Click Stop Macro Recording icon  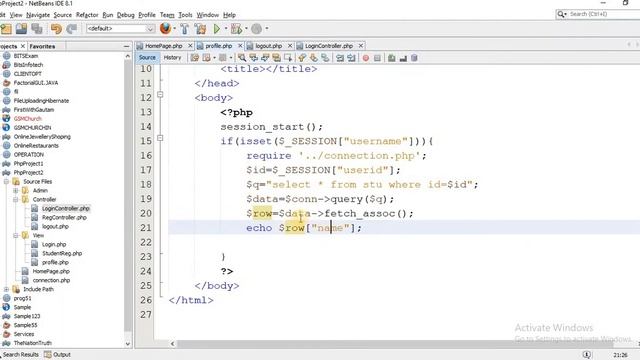tap(377, 58)
